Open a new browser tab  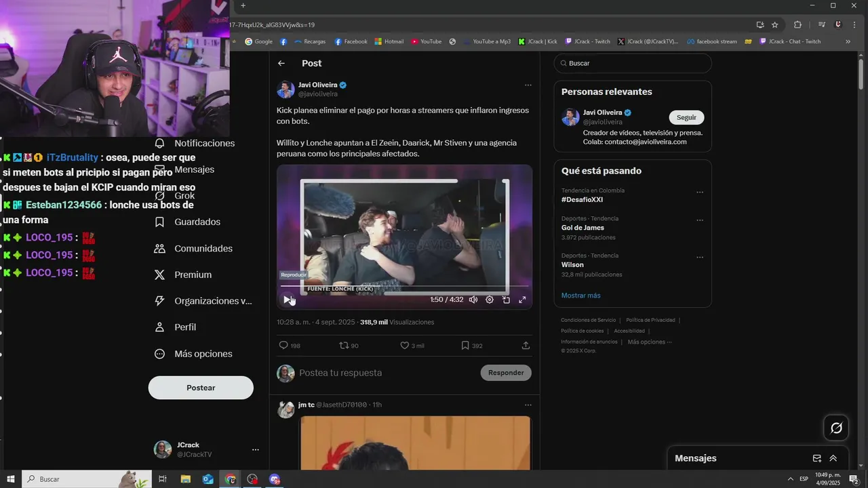[x=243, y=5]
